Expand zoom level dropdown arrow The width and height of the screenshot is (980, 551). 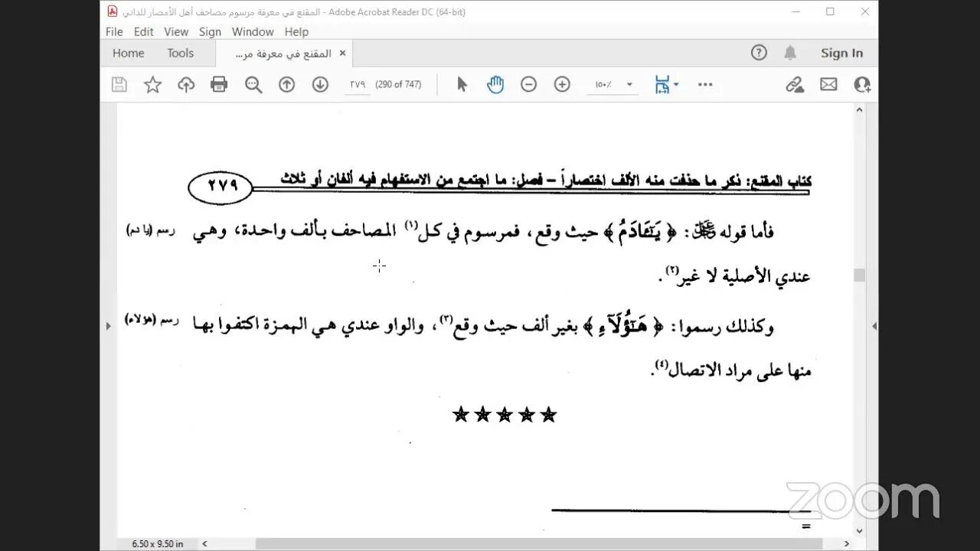point(629,85)
